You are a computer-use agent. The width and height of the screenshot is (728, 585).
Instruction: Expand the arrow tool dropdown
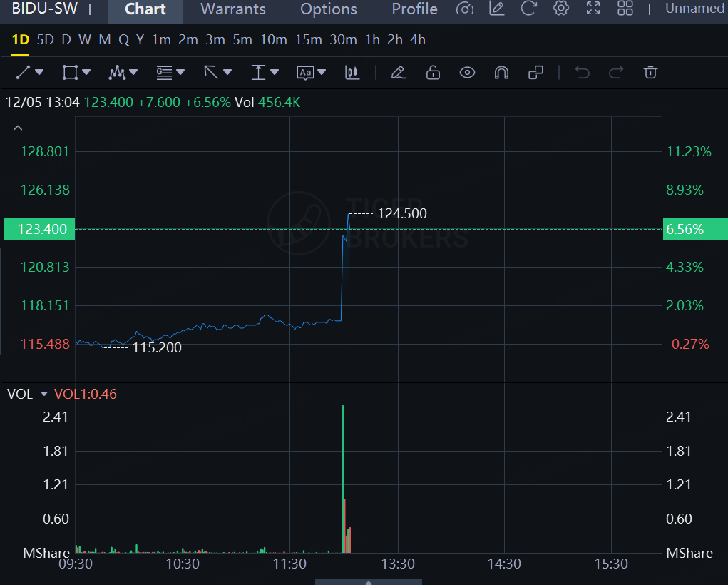point(227,73)
